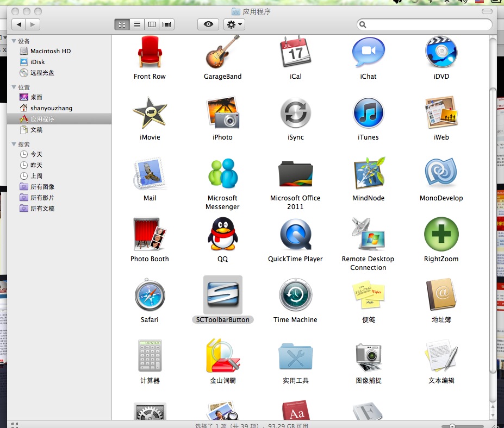Collapse the 搜索 sidebar section

coord(14,144)
